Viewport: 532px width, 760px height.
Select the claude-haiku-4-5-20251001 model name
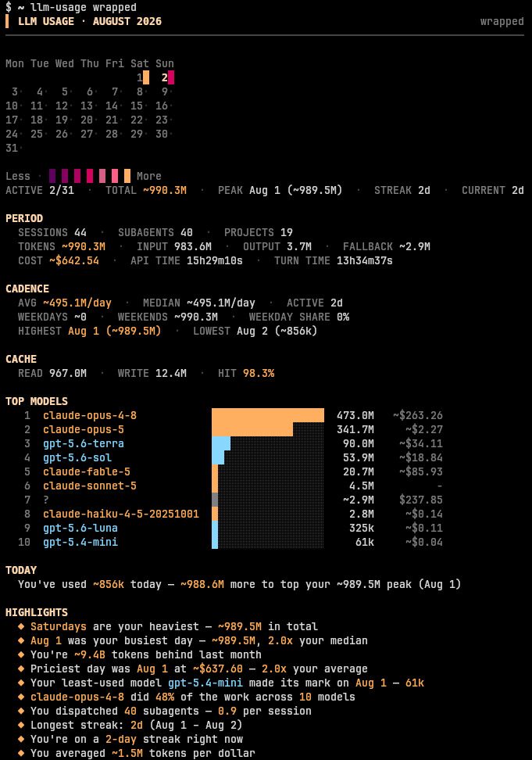click(x=121, y=514)
